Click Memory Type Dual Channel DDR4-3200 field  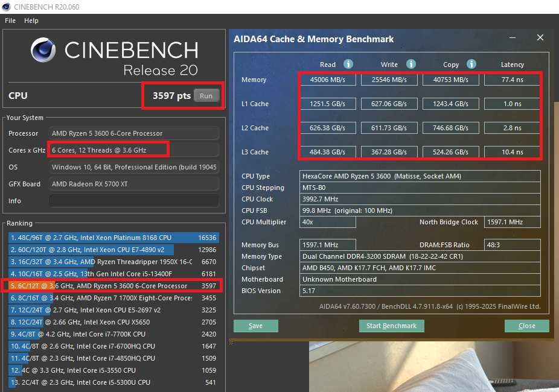[x=420, y=256]
